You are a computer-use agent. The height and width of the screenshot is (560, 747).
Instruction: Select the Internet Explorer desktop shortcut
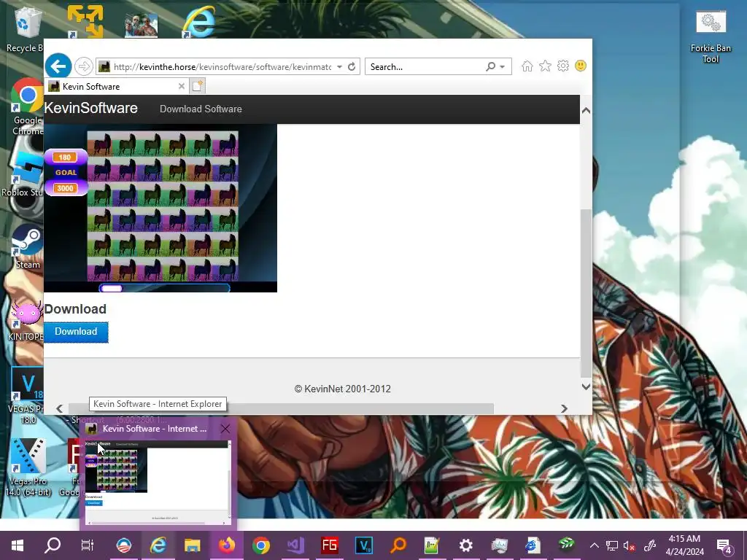pyautogui.click(x=199, y=22)
